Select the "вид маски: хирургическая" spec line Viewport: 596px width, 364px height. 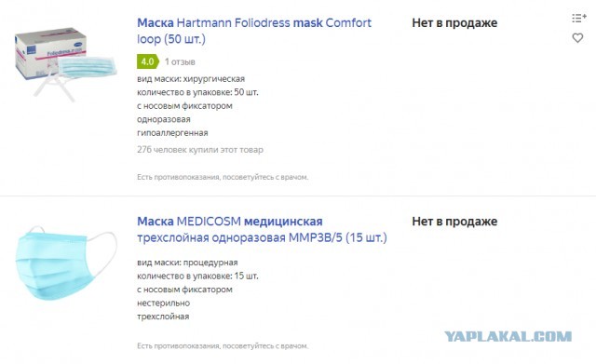191,79
